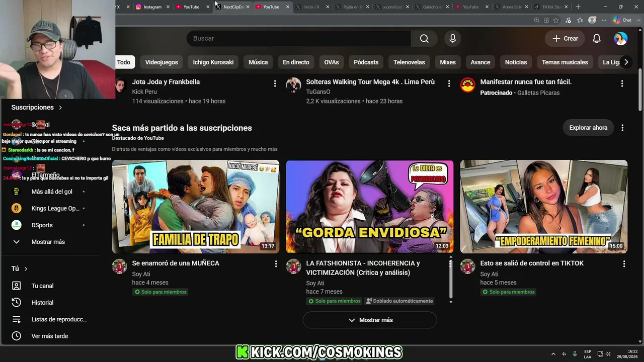The image size is (644, 362).
Task: Click the Buscar search field
Action: [298, 39]
